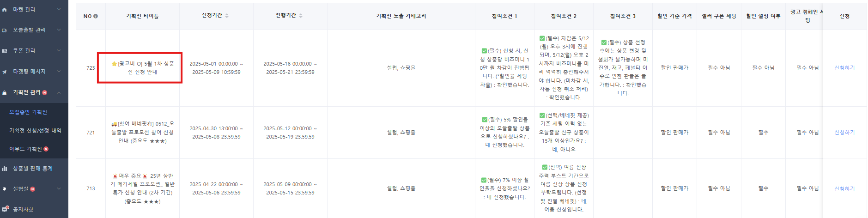Click the 실험실 lightbulb icon
Screen dimensions: 868x218
click(x=5, y=189)
